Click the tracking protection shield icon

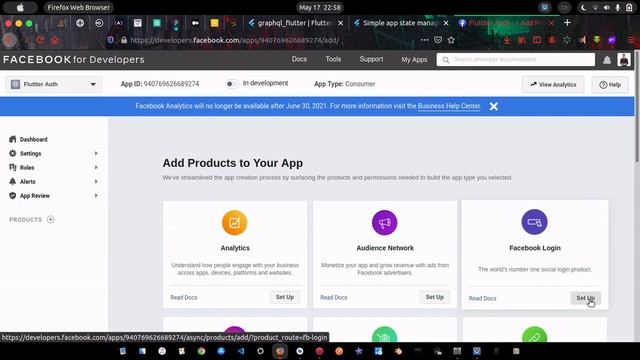click(111, 40)
